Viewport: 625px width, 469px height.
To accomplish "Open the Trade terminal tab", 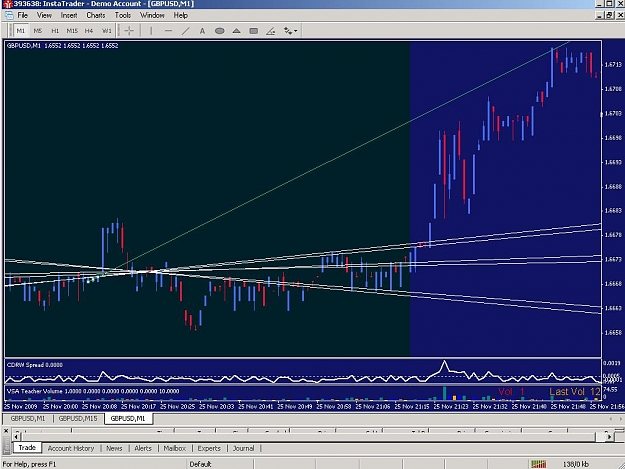I will pyautogui.click(x=27, y=447).
